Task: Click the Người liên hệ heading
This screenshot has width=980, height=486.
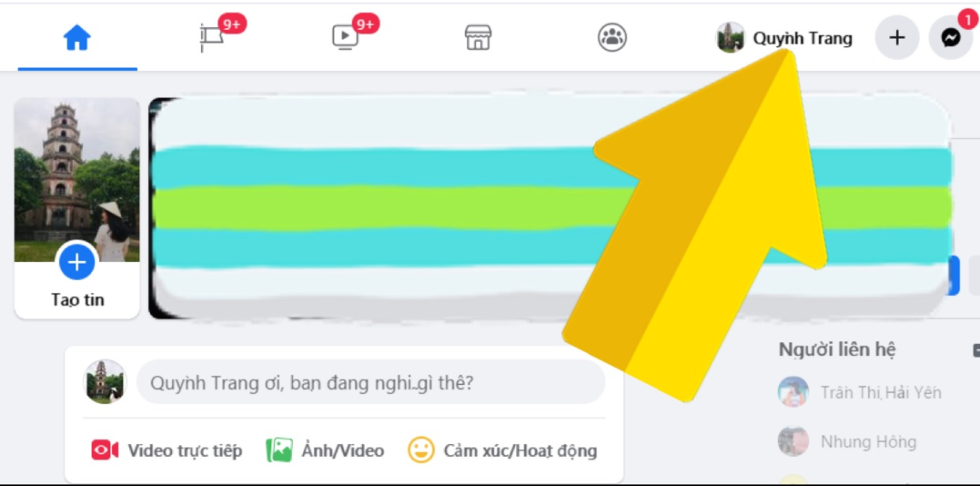Action: 837,350
